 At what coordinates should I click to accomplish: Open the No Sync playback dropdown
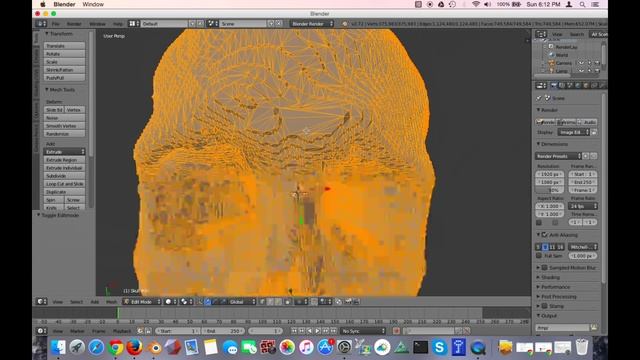pos(363,331)
